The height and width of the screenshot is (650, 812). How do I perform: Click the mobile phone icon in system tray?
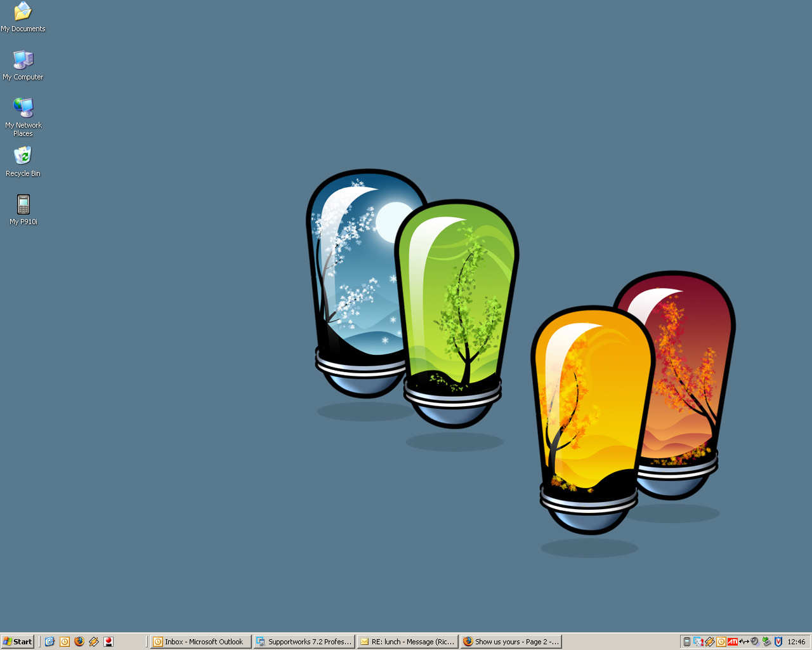(x=687, y=642)
